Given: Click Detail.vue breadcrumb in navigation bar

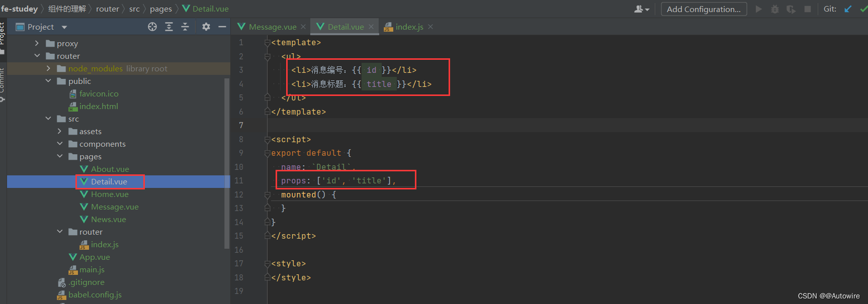Looking at the screenshot, I should coord(206,9).
